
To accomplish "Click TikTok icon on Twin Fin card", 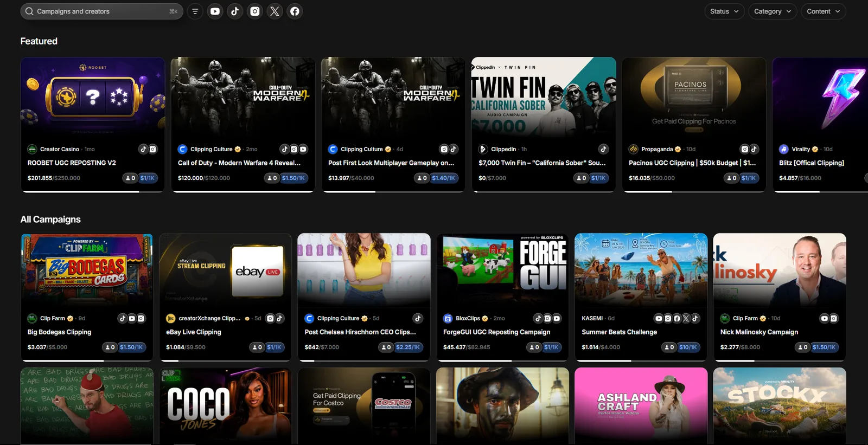I will pyautogui.click(x=603, y=149).
